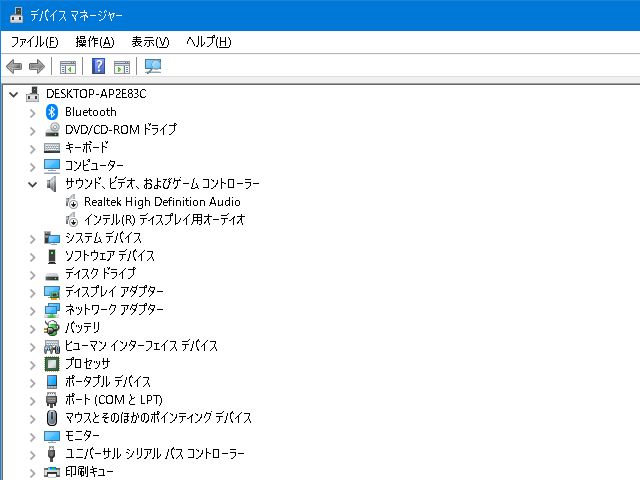640x480 pixels.
Task: Expand the ディスプレイ アダプター category
Action: 32,292
